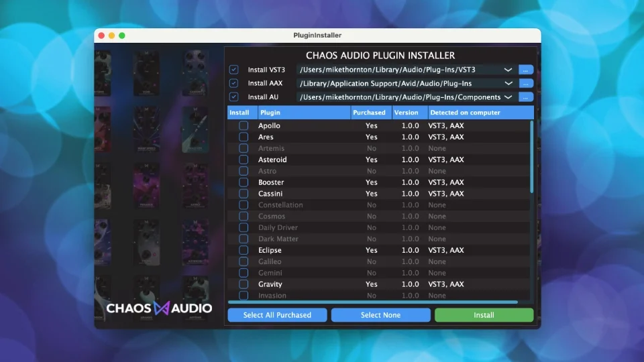This screenshot has width=644, height=362.
Task: Expand the VST3 install path dropdown
Action: 508,70
